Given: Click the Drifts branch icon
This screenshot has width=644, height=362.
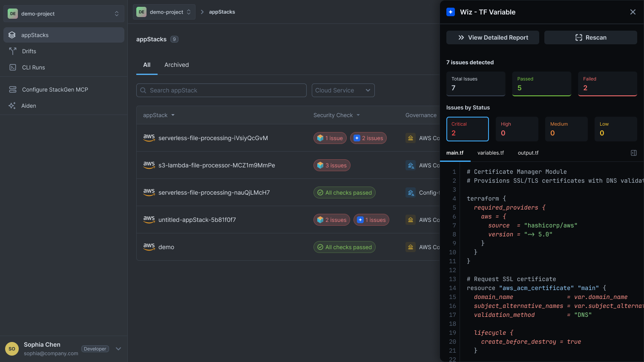Looking at the screenshot, I should pyautogui.click(x=13, y=51).
